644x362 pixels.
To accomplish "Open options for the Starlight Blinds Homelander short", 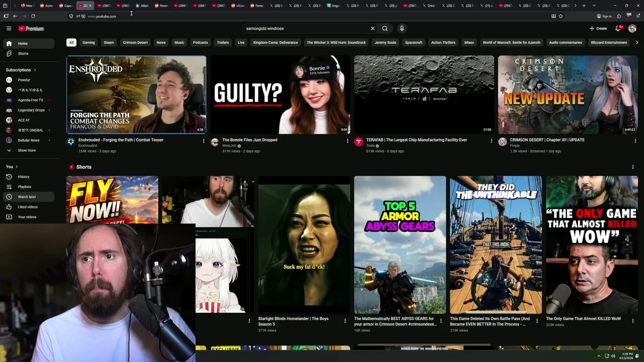I will point(345,321).
